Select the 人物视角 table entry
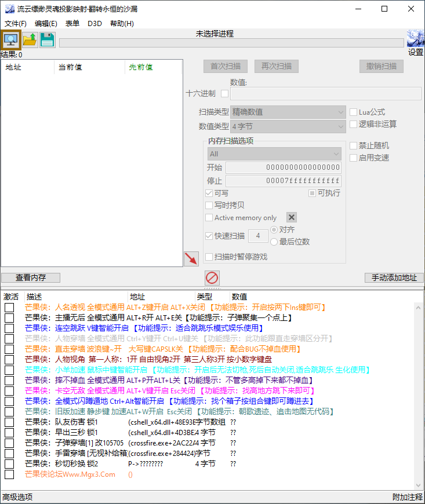The height and width of the screenshot is (504, 425). (148, 359)
